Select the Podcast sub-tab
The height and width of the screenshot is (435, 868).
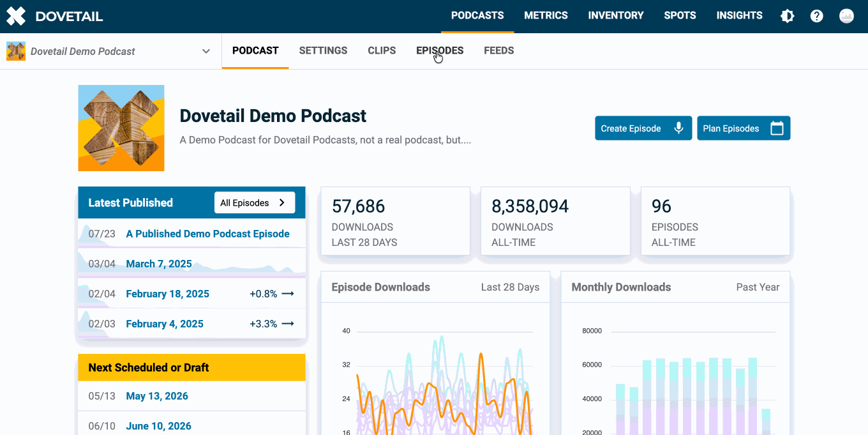[255, 51]
